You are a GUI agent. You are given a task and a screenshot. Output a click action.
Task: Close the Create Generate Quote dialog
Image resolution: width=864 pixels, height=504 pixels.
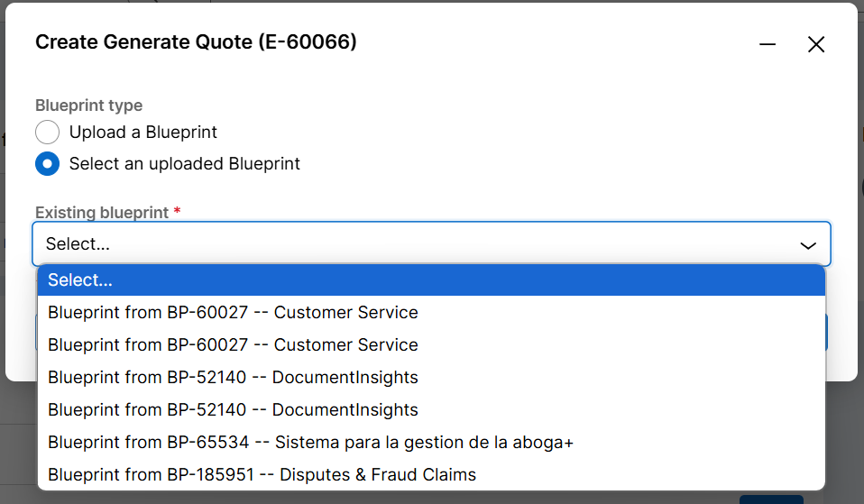point(816,44)
